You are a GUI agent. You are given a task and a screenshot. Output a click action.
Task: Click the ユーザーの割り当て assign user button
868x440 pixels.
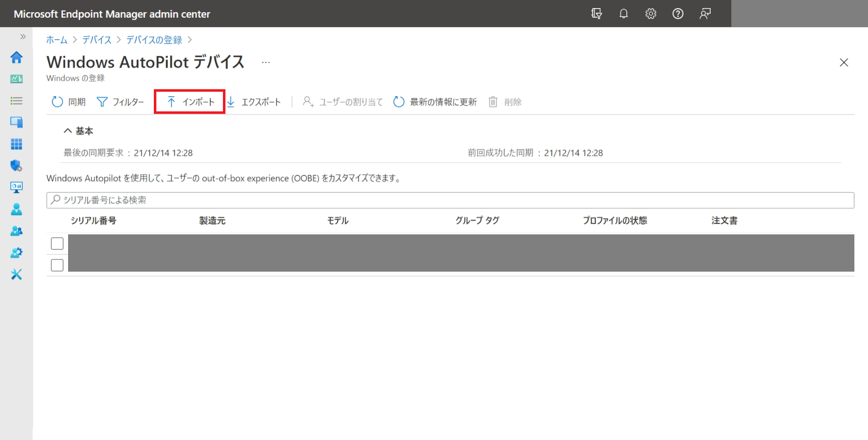[342, 102]
